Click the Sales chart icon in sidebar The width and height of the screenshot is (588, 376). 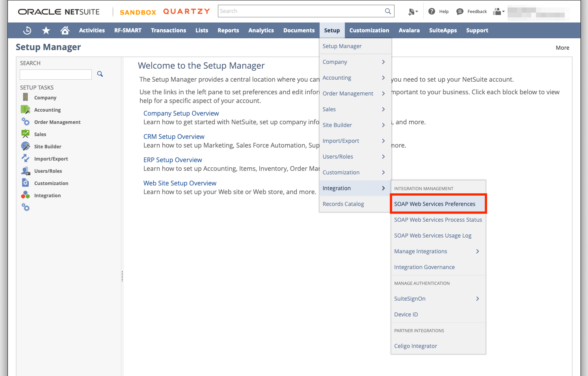point(25,134)
